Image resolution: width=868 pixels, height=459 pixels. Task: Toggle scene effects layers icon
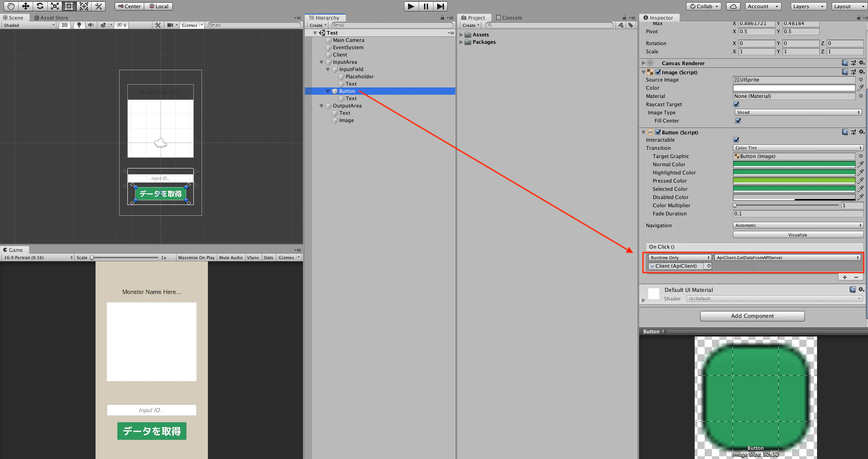point(103,25)
